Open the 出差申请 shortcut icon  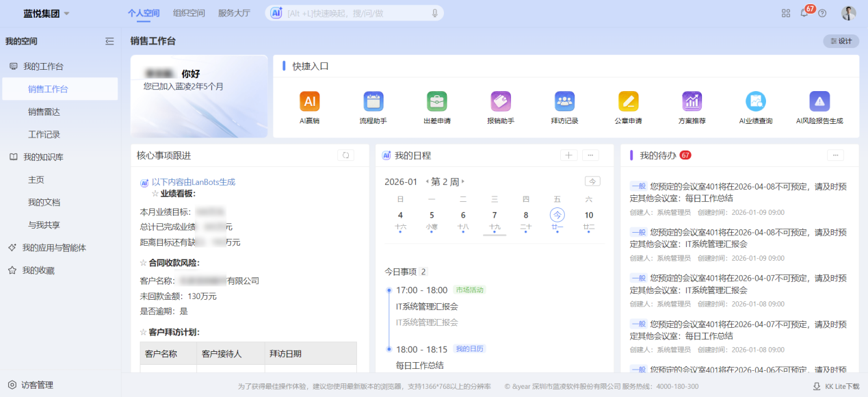tap(437, 101)
